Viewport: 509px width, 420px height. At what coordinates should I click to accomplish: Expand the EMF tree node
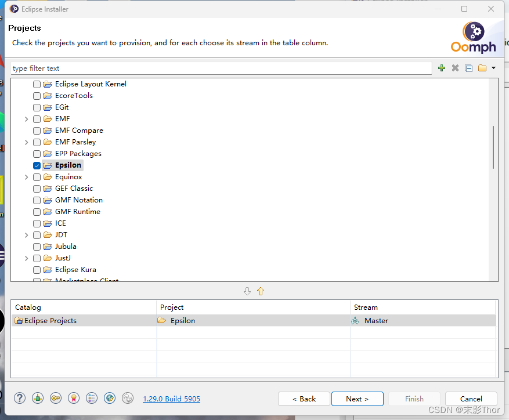point(26,119)
